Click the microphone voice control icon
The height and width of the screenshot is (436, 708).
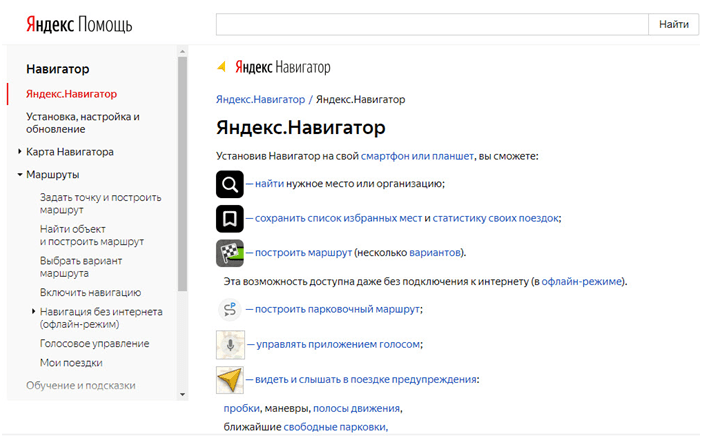230,344
